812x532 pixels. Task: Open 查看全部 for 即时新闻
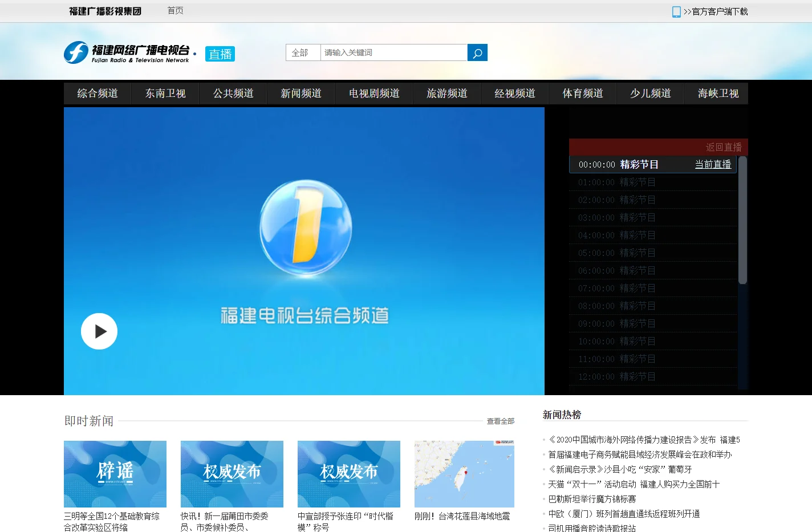(501, 421)
